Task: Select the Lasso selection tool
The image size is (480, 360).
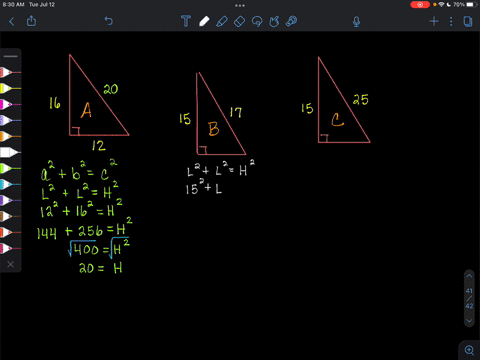Action: point(257,22)
